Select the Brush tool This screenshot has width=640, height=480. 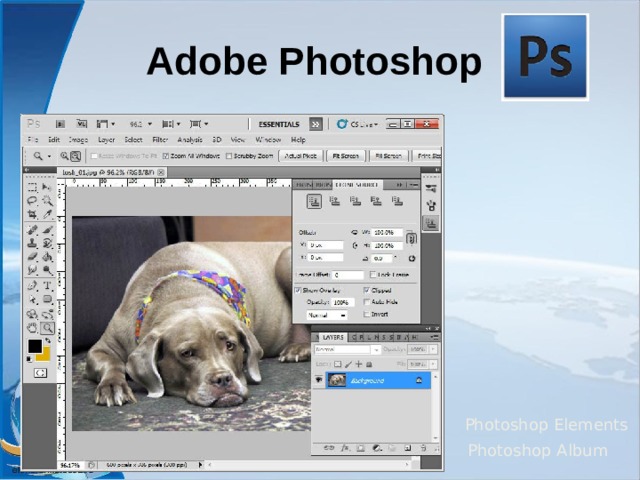[47, 230]
